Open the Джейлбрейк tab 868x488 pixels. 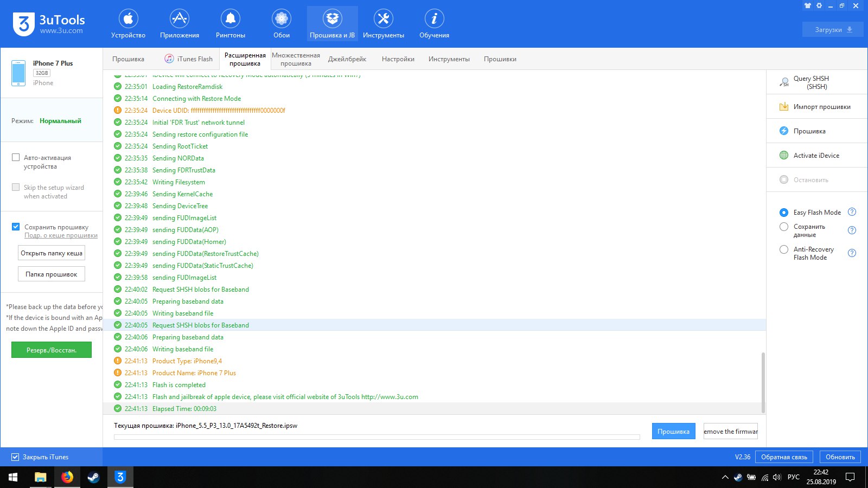coord(347,59)
